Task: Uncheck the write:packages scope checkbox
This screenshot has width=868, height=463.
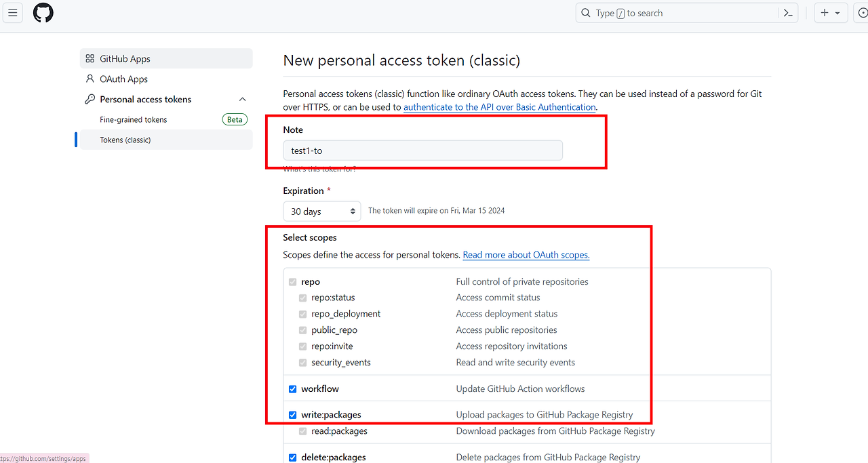Action: tap(293, 415)
